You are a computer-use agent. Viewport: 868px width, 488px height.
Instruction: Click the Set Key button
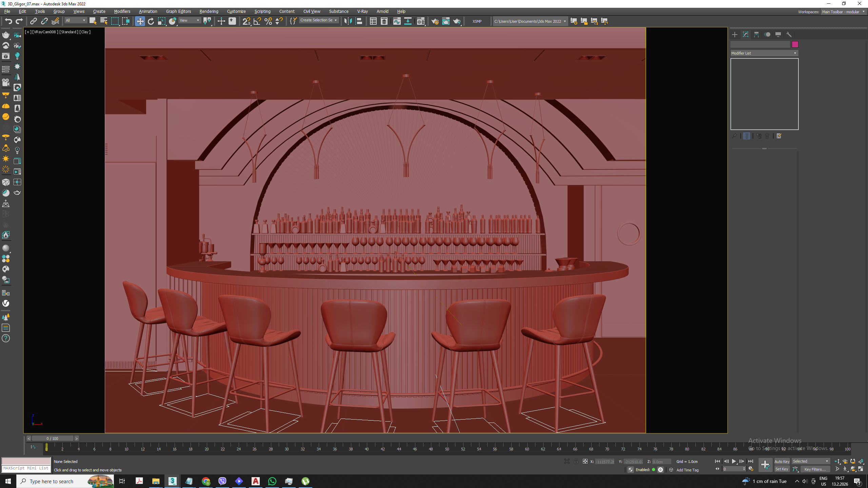(782, 469)
